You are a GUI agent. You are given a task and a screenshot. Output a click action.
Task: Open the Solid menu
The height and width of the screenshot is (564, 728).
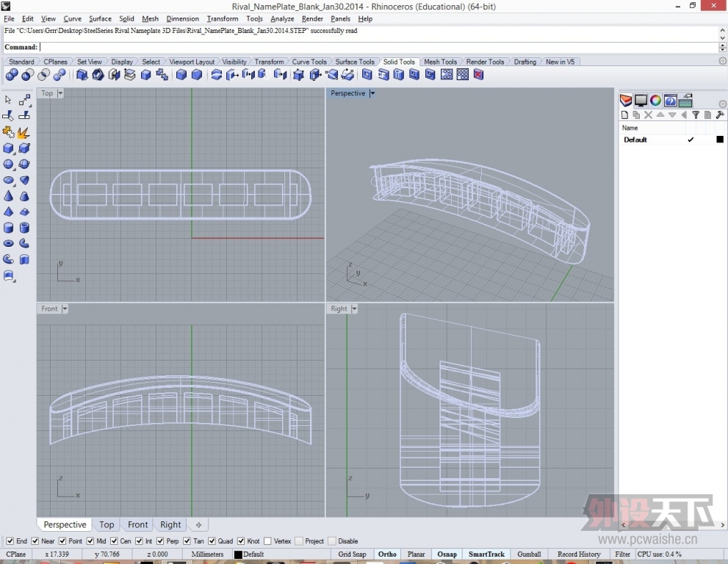[x=126, y=18]
